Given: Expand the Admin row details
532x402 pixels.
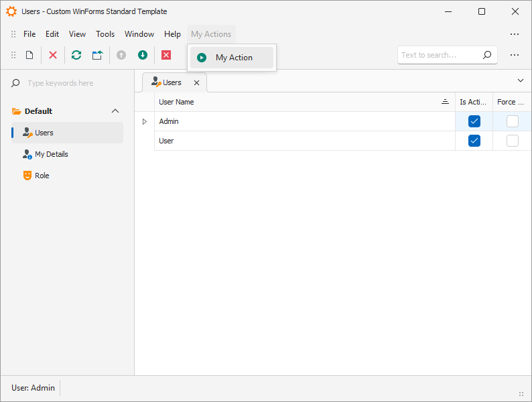Looking at the screenshot, I should (x=145, y=121).
